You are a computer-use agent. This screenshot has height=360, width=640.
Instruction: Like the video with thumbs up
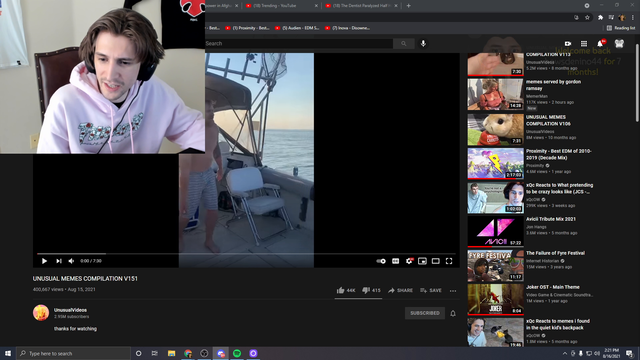(x=346, y=290)
